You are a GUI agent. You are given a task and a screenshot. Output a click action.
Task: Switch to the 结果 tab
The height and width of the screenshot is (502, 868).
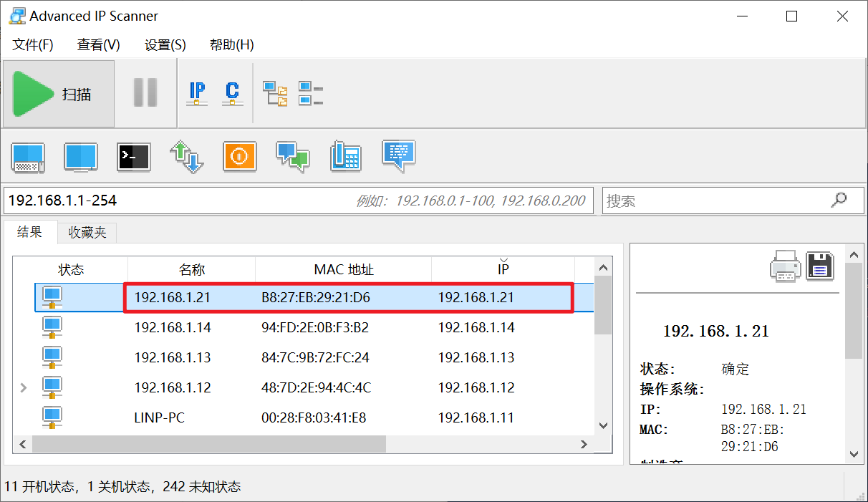(x=29, y=232)
